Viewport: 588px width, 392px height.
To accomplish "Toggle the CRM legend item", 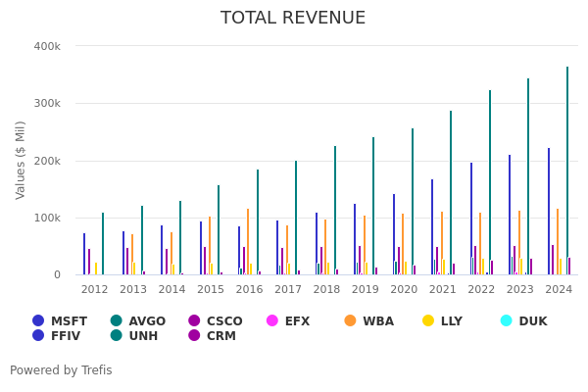I will click(215, 336).
